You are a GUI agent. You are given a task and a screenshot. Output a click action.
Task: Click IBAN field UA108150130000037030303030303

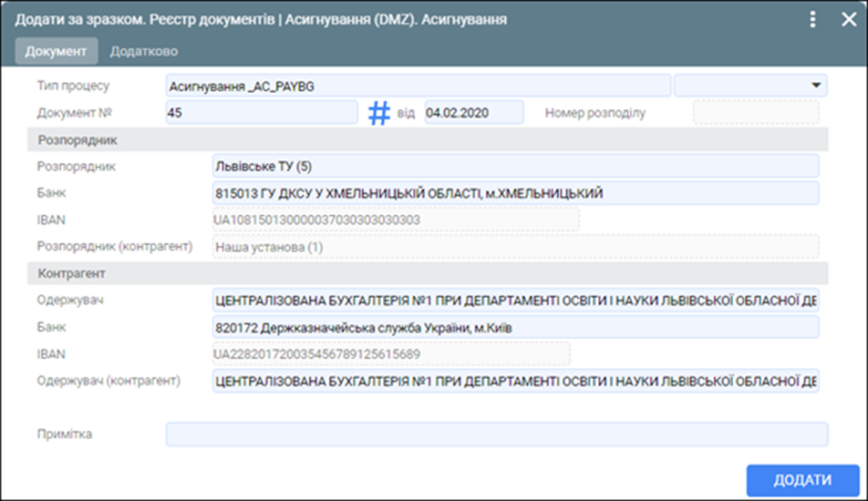point(396,220)
